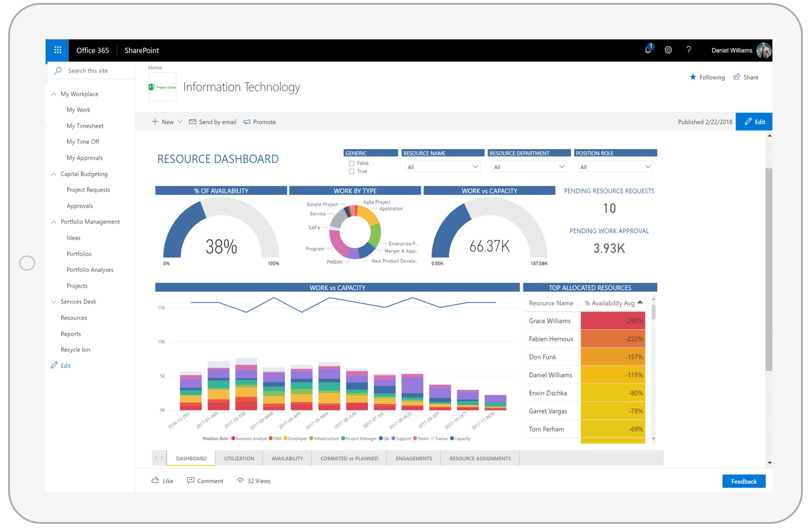This screenshot has height=532, width=811.
Task: Sort by % Availability Avg arrow
Action: click(x=640, y=302)
